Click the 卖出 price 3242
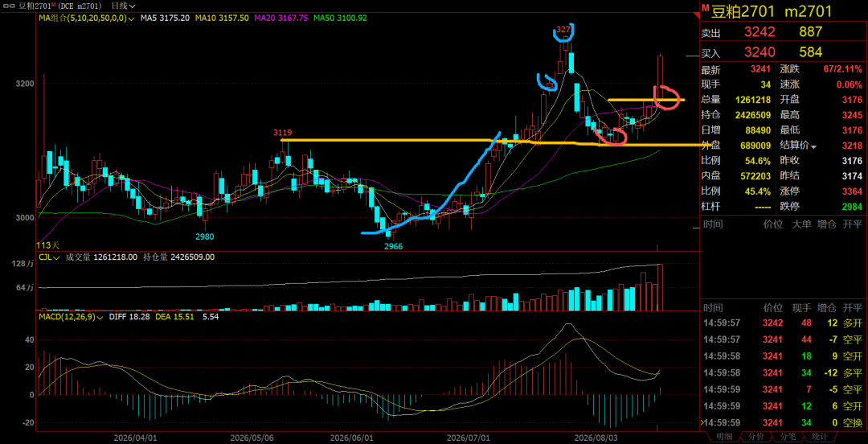 [759, 32]
